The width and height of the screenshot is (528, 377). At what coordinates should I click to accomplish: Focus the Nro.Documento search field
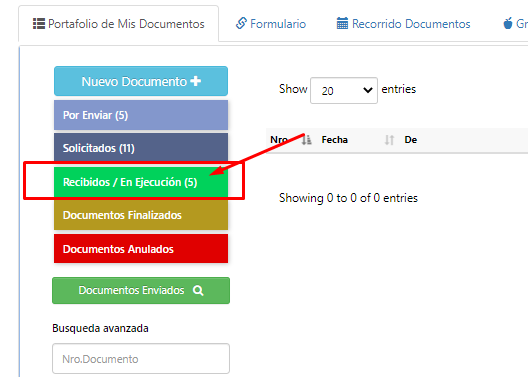coord(141,359)
